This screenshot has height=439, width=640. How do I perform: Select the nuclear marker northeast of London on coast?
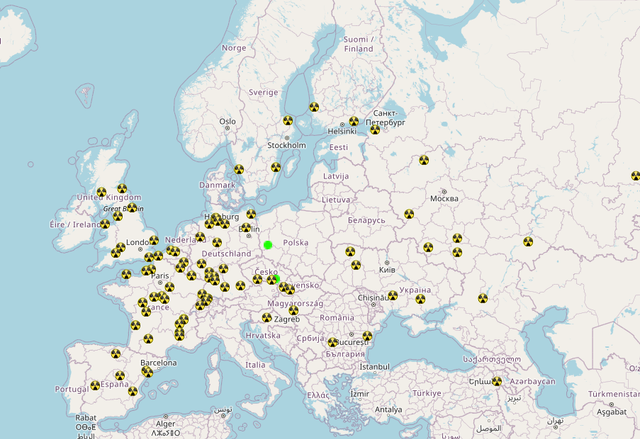pyautogui.click(x=154, y=240)
